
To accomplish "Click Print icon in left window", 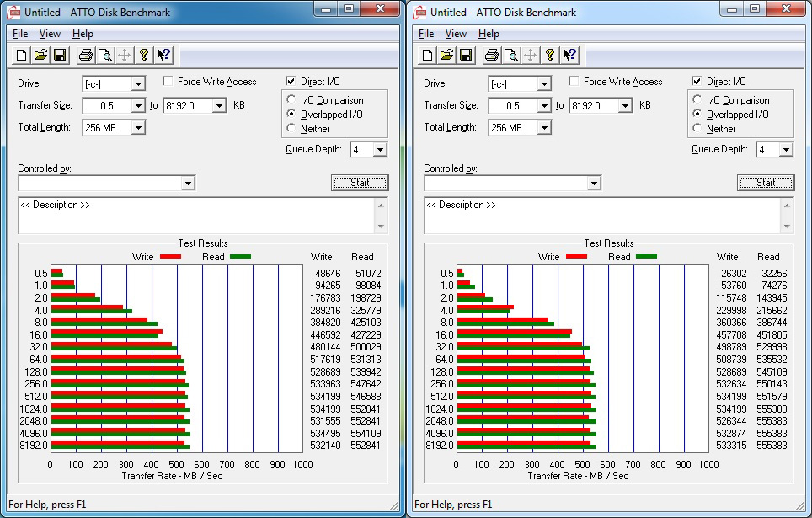I will 85,55.
